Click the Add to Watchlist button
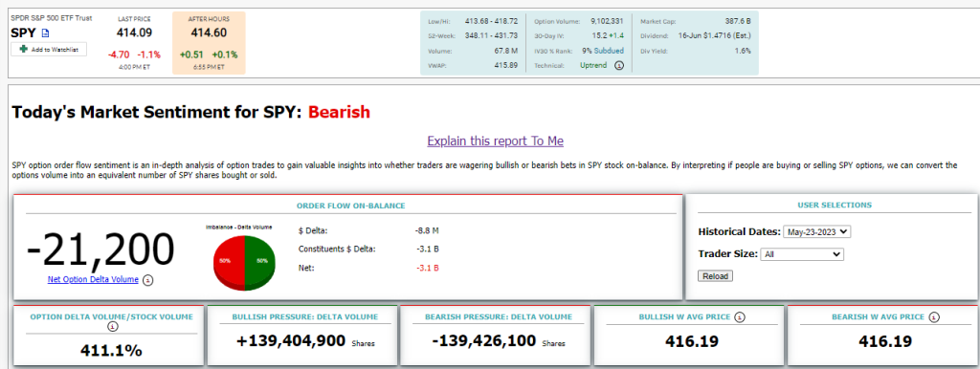 point(49,50)
